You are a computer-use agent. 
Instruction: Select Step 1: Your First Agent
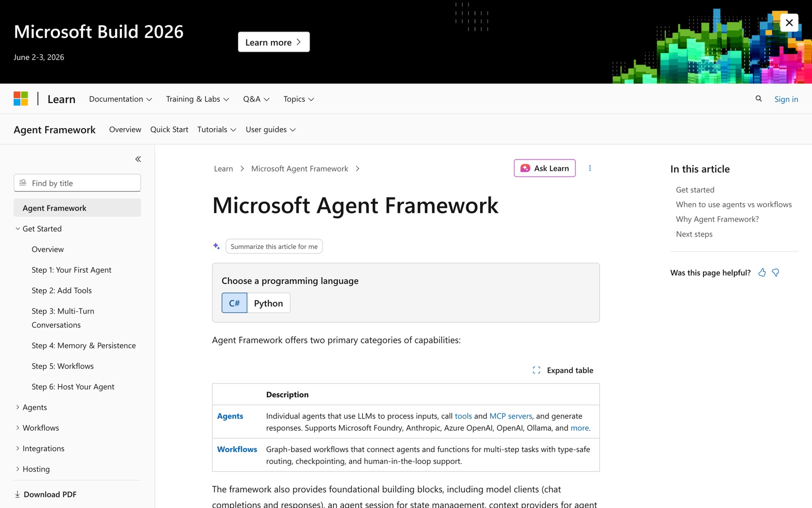pyautogui.click(x=72, y=270)
